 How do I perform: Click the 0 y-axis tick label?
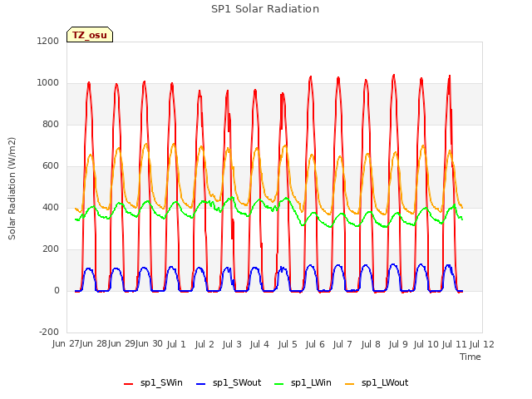click(x=57, y=290)
